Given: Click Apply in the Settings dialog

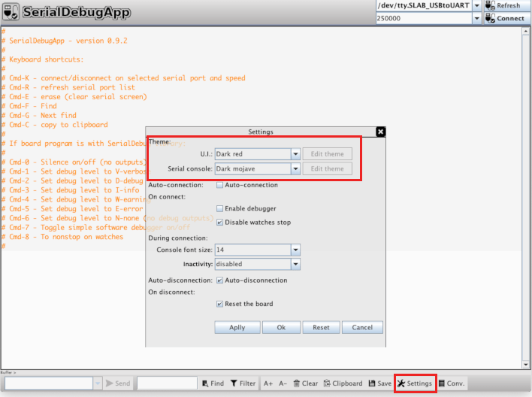Looking at the screenshot, I should [x=237, y=328].
